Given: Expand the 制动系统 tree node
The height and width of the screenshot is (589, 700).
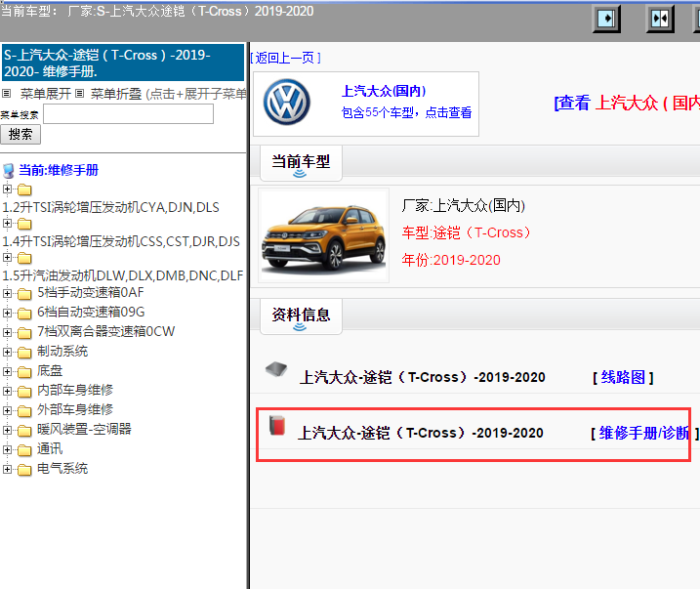Looking at the screenshot, I should coord(7,353).
